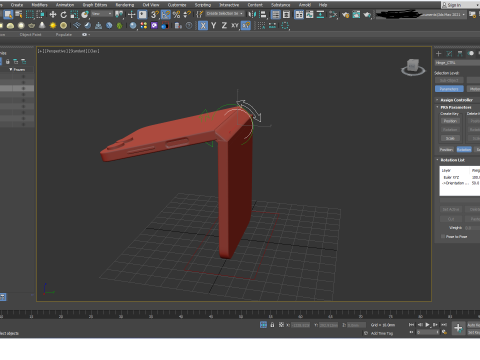480x360 pixels.
Task: Open the Modifiers menu
Action: 39,5
